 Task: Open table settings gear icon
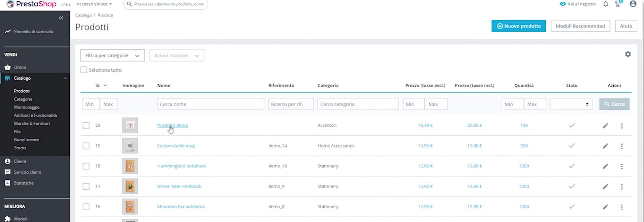click(x=628, y=54)
